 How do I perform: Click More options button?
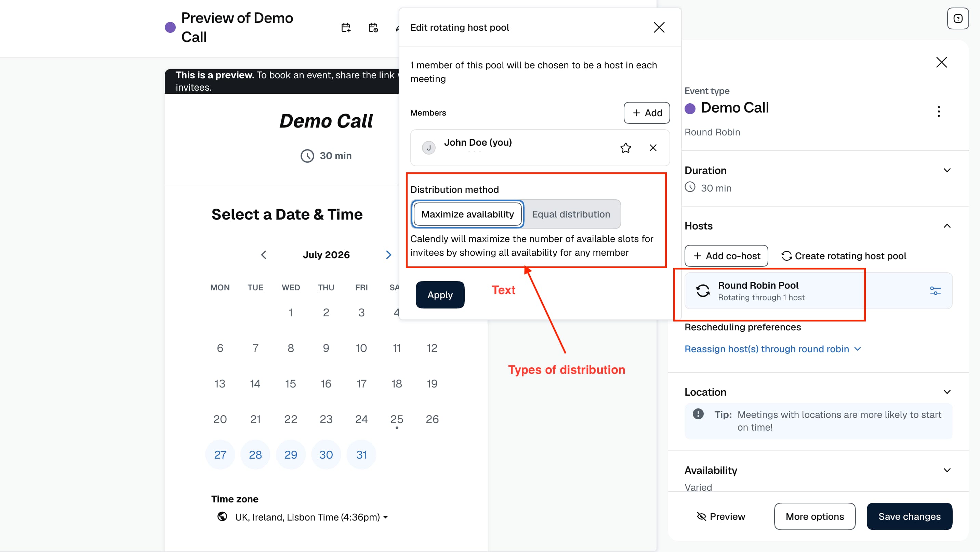pyautogui.click(x=815, y=516)
